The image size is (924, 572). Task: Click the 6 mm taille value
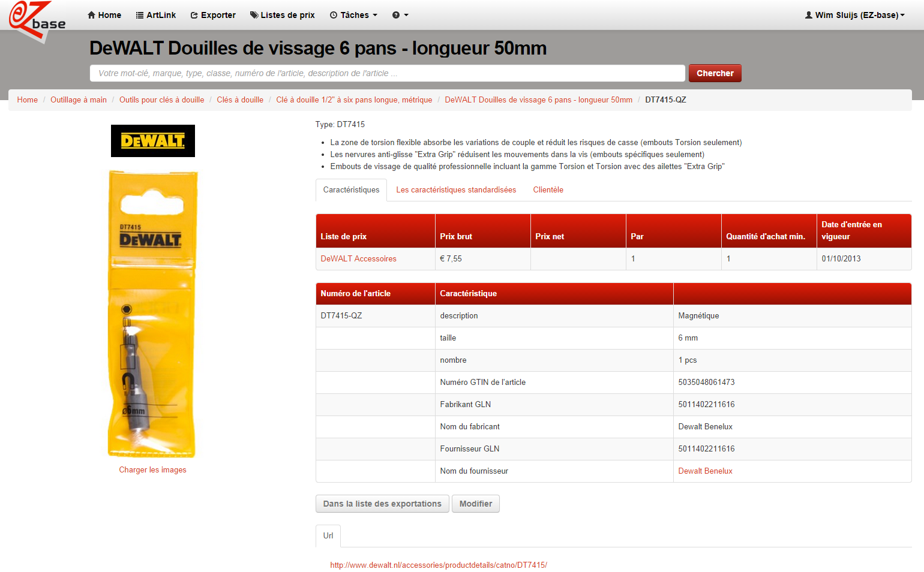[688, 338]
